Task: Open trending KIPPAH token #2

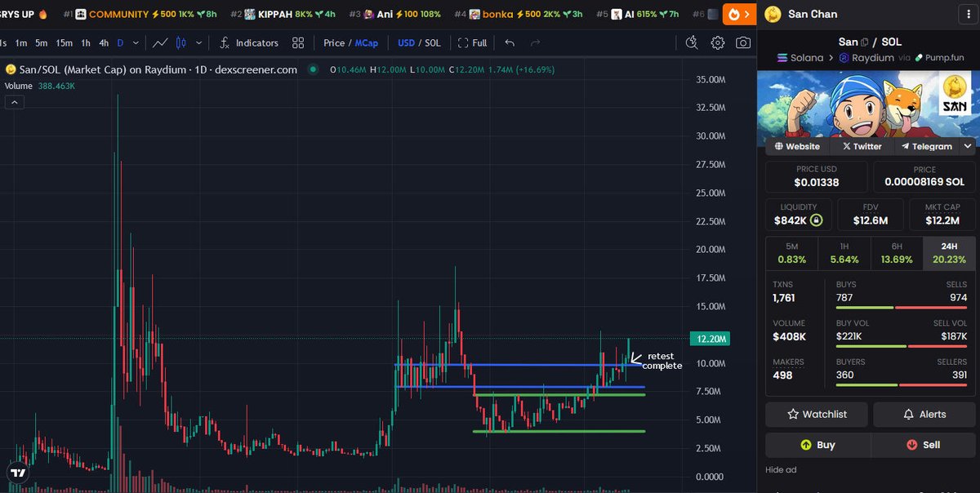Action: (283, 14)
